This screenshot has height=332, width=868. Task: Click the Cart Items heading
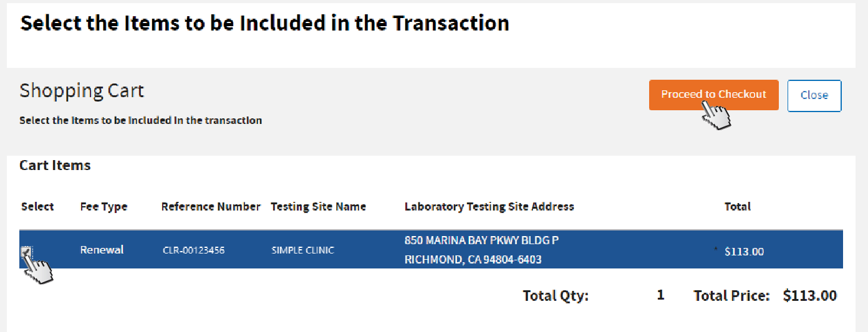[x=55, y=166]
